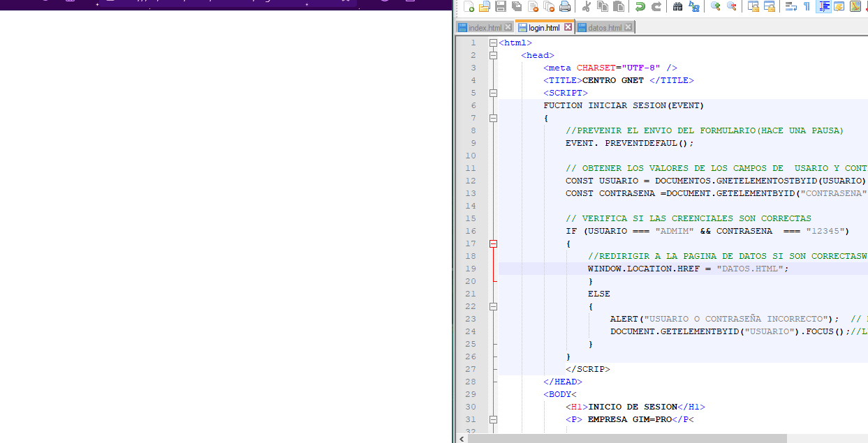868x443 pixels.
Task: Cut selection with the scissors icon
Action: point(587,7)
